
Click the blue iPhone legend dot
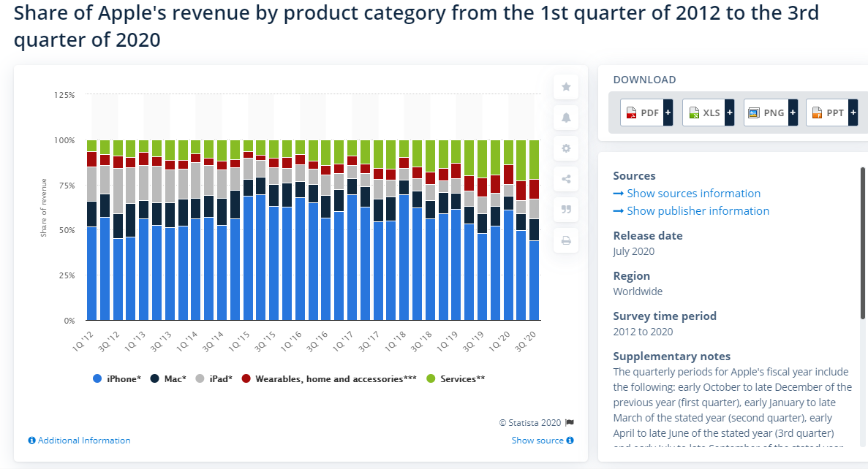pyautogui.click(x=97, y=379)
